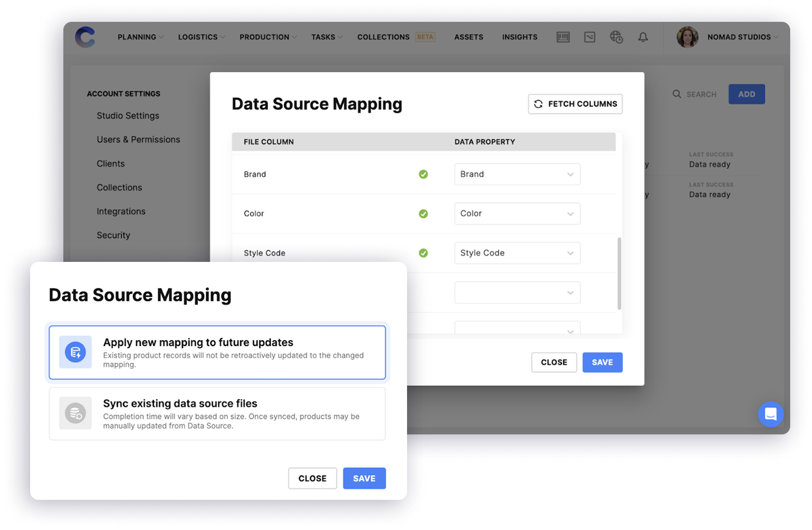The image size is (812, 530).
Task: Click the File Column header
Action: tap(269, 142)
